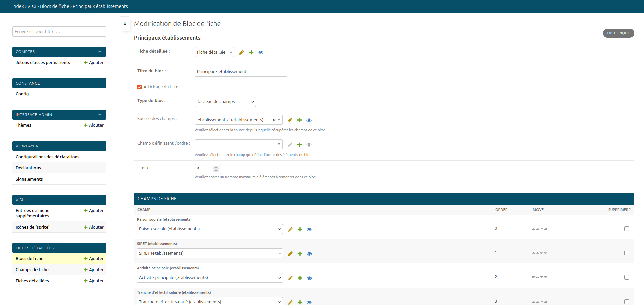Add a new field beside the Raison sociale select

300,229
